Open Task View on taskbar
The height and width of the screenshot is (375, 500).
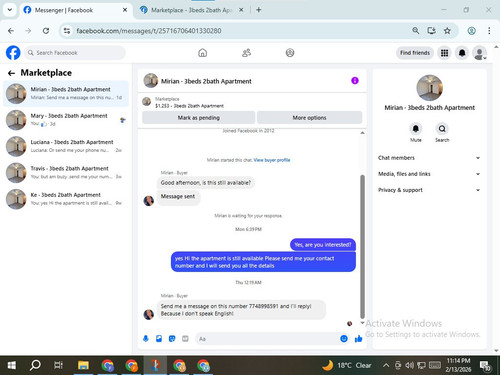click(58, 365)
